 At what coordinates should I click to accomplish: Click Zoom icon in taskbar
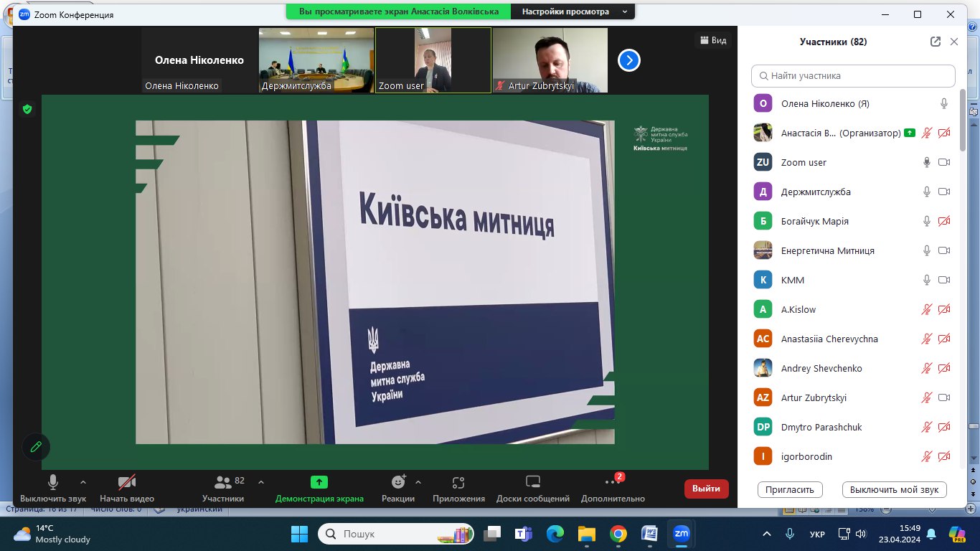681,534
